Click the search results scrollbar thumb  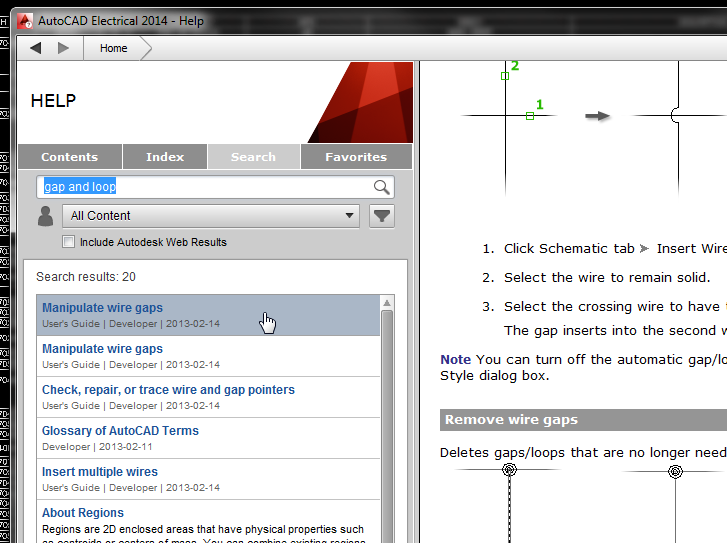coord(387,427)
